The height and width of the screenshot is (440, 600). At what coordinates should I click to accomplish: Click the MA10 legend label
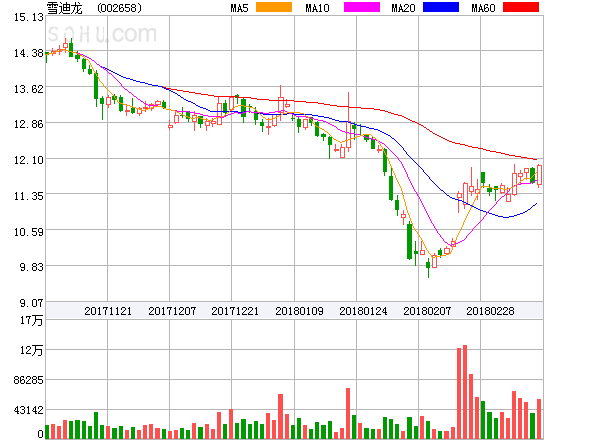317,8
